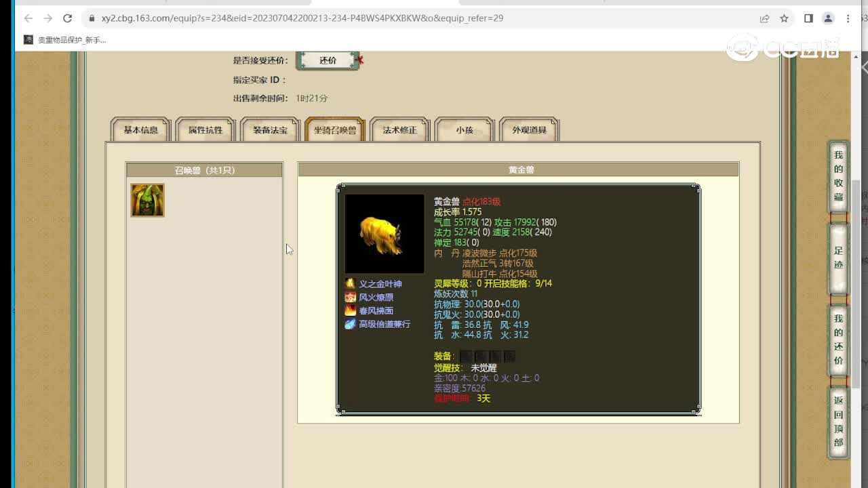The width and height of the screenshot is (868, 488).
Task: Click the 风火燎原 skill name
Action: coord(376,298)
